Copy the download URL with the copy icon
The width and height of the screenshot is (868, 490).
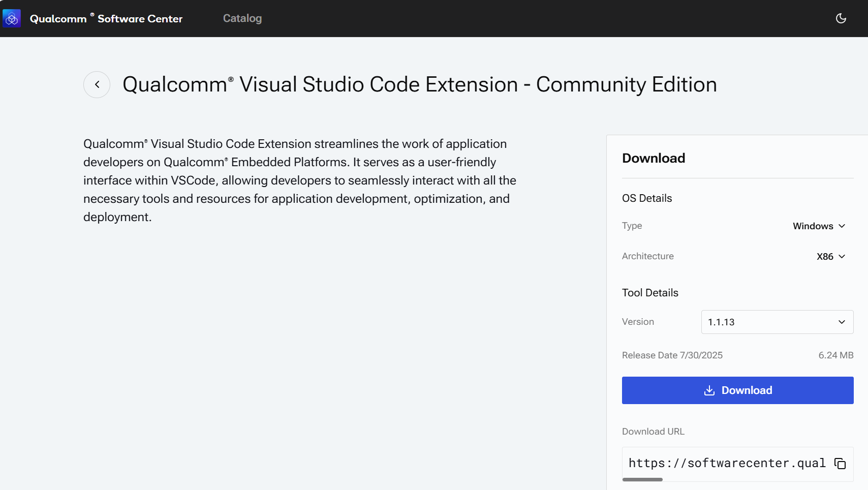[x=840, y=464]
